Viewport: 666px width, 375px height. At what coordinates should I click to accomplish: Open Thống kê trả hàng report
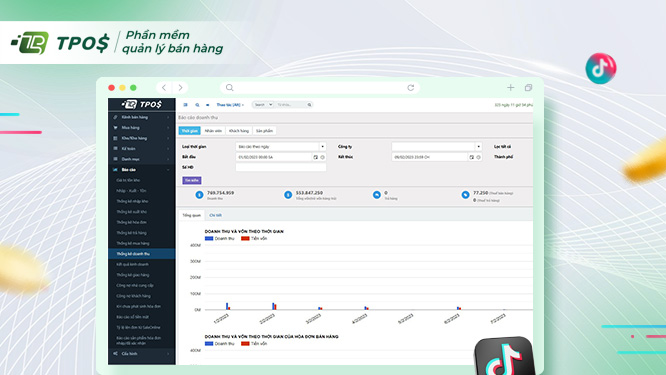132,233
